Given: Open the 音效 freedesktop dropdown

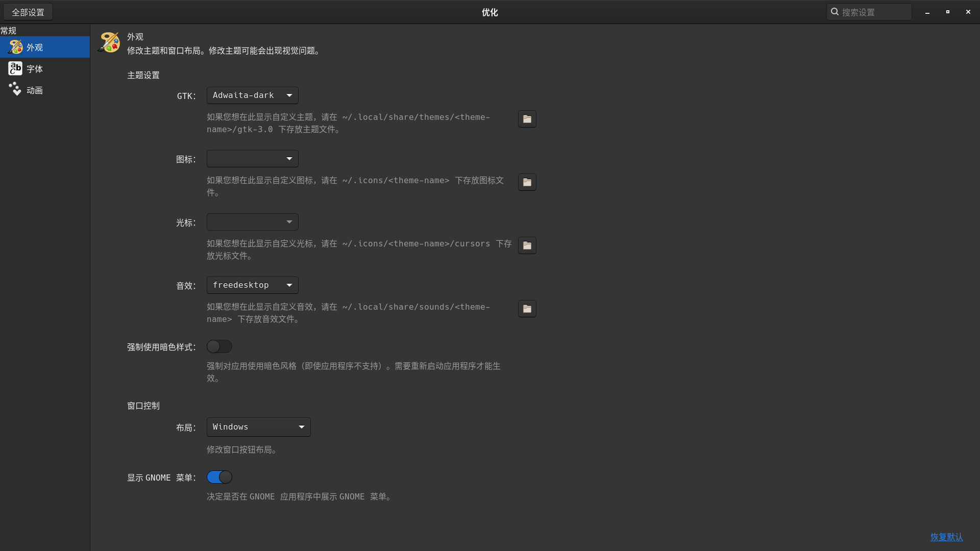Looking at the screenshot, I should click(252, 285).
